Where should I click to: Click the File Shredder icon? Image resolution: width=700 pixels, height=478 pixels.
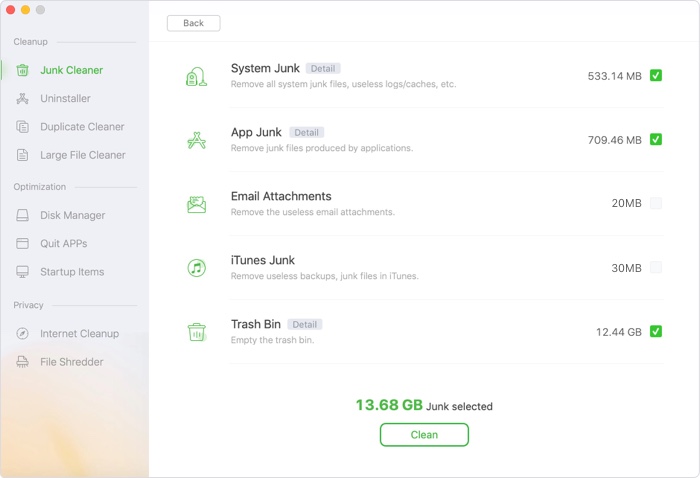point(22,362)
